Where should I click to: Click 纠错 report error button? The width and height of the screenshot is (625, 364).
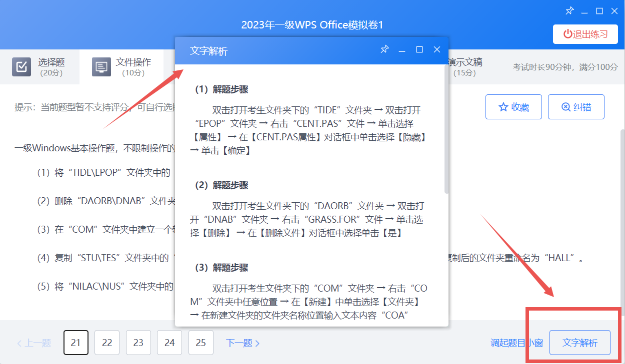click(x=576, y=107)
